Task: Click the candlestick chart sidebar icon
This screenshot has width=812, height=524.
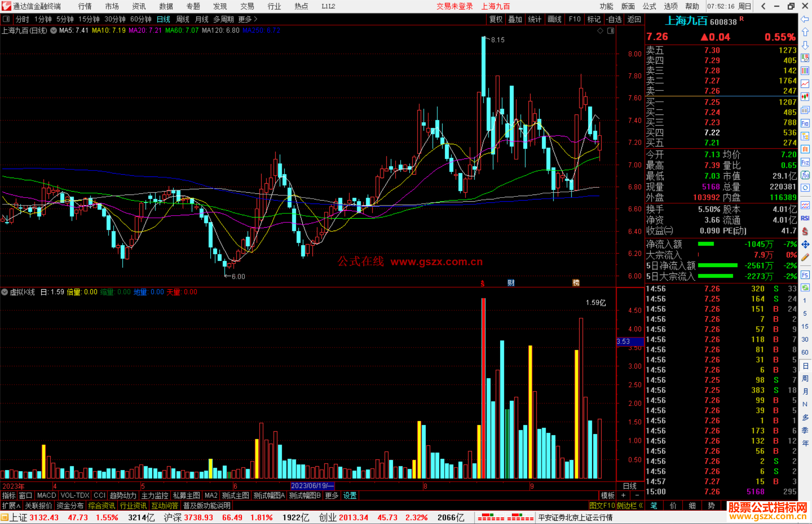Action: pos(805,97)
